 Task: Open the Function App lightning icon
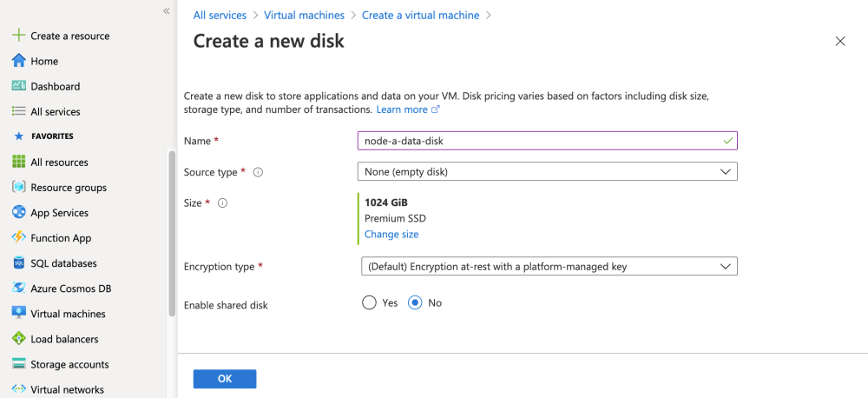[x=18, y=238]
